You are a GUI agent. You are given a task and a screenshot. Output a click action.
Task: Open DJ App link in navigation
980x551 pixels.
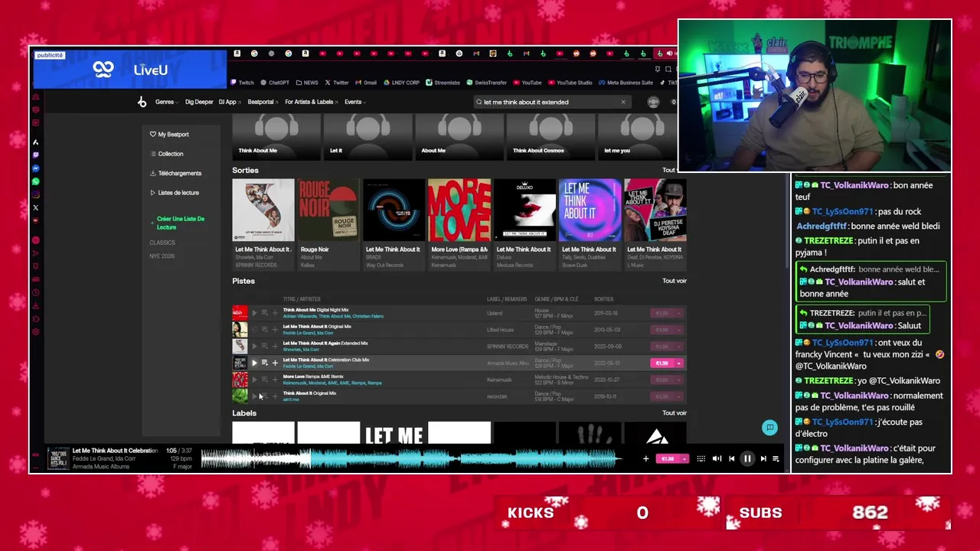(x=229, y=102)
